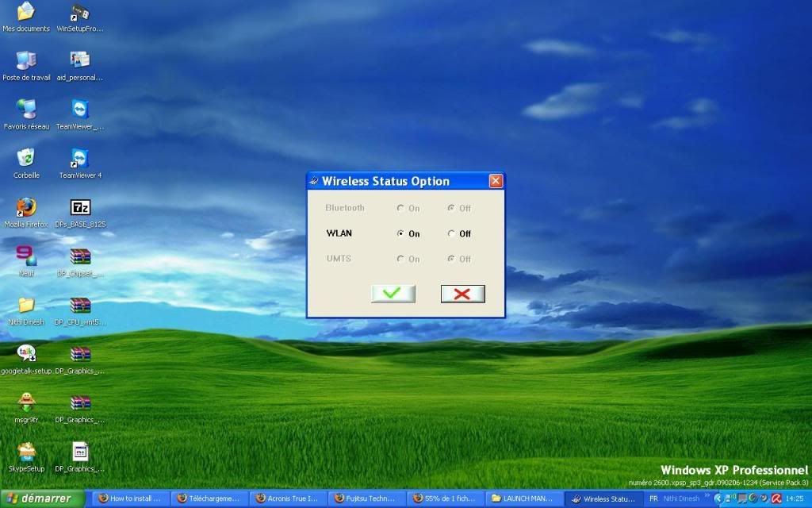Switch to the Téléchargeme... taskbar window
Viewport: 812px width, 508px height.
click(209, 498)
